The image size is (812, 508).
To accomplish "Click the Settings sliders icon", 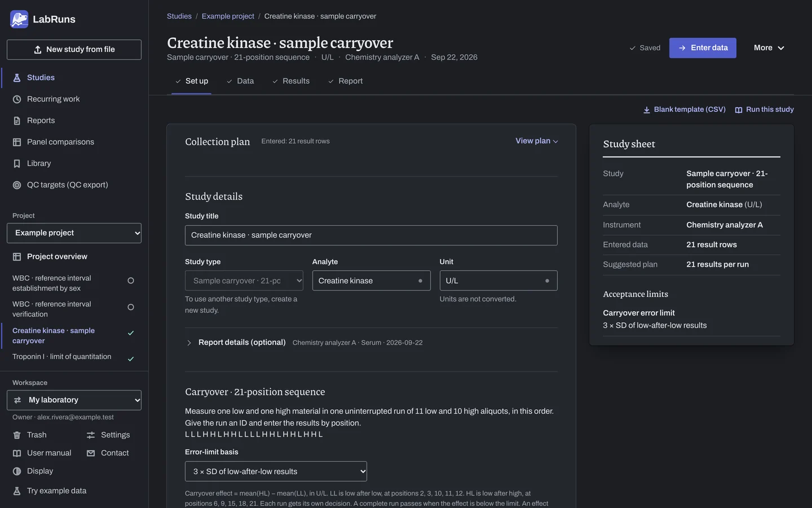I will tap(91, 435).
